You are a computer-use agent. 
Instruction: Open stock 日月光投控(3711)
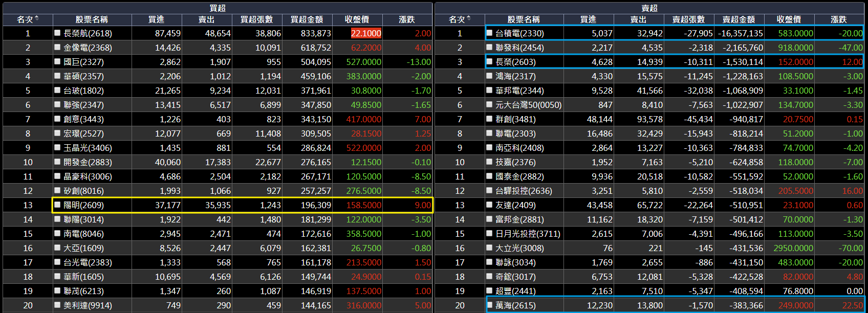[528, 234]
